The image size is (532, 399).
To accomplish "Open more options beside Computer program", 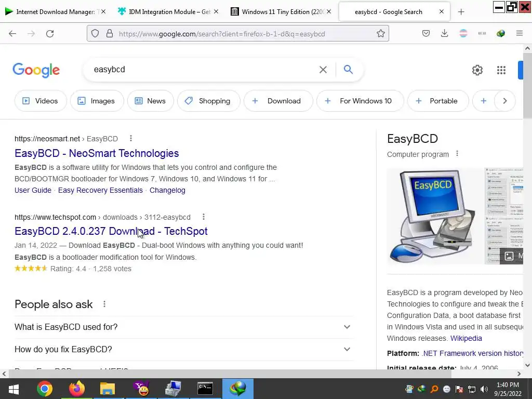I will (x=457, y=154).
